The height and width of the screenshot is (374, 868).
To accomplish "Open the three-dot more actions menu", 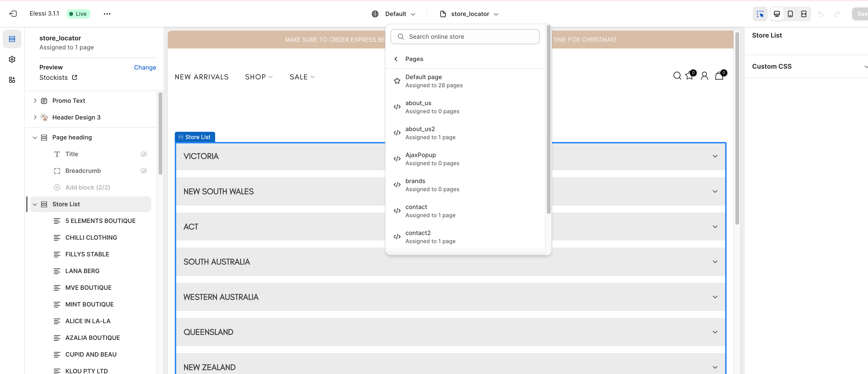I will coord(107,14).
